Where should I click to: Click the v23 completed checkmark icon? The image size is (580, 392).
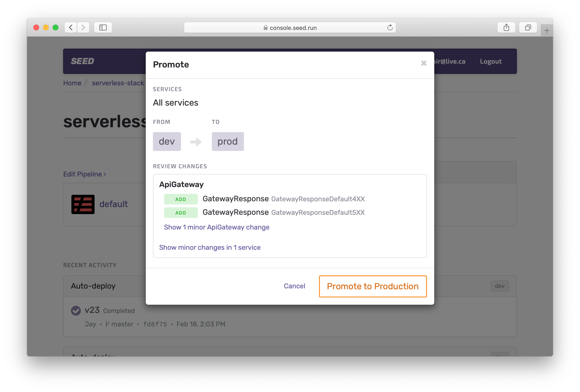coord(76,311)
